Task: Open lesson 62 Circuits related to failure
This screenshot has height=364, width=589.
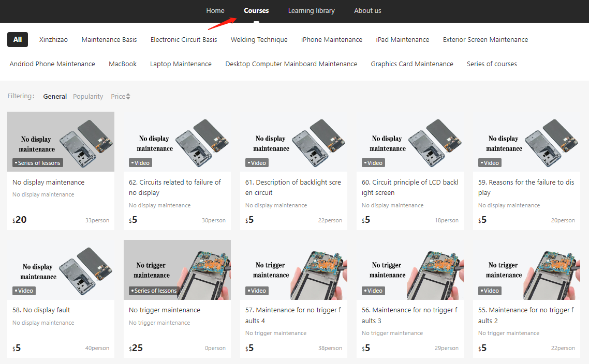Action: click(175, 187)
